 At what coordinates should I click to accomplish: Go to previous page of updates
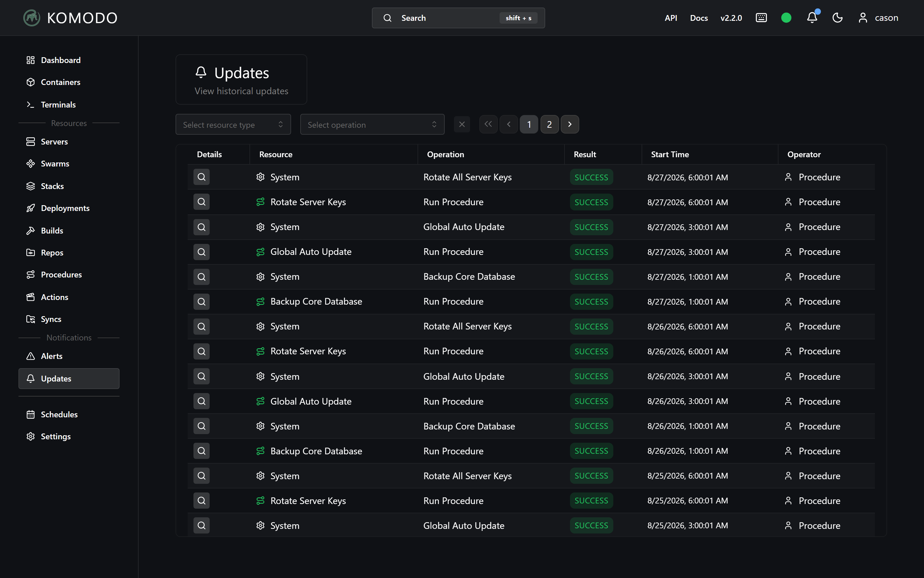(x=508, y=124)
